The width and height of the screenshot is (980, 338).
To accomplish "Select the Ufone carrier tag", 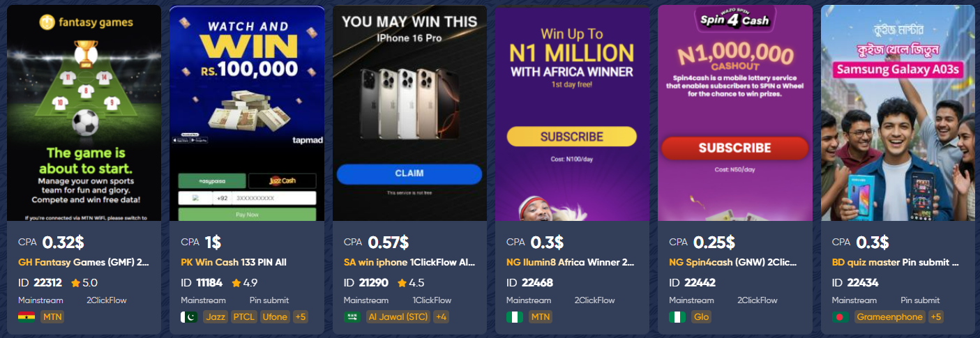I will pos(275,317).
